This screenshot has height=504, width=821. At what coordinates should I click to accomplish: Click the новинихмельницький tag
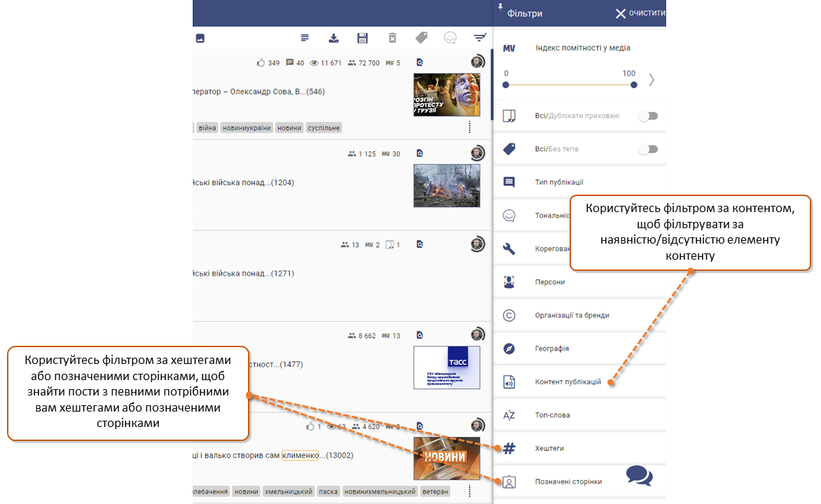coord(380,491)
